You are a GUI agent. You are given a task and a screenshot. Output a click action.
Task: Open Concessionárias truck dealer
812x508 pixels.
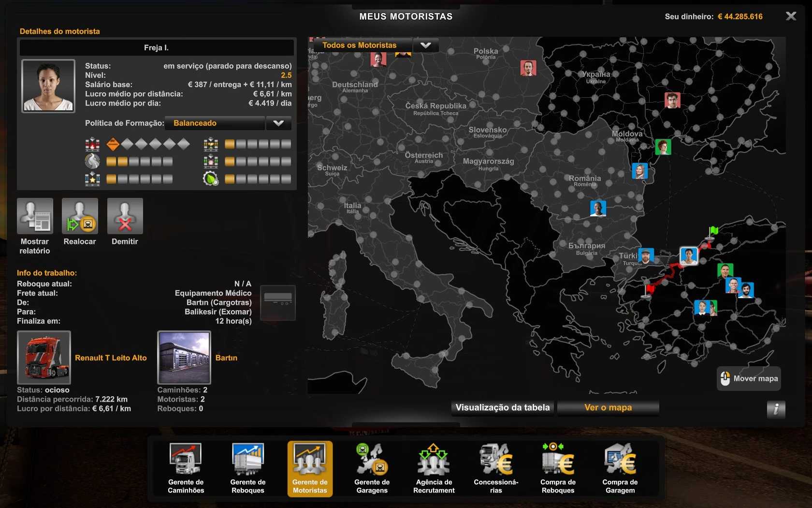(496, 467)
